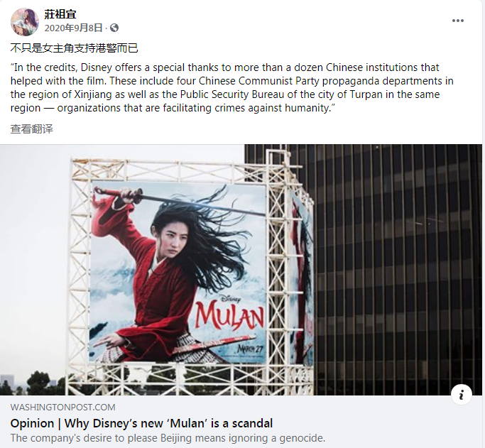Click the quoted English paragraph about Disney credits
485x448 pixels.
232,87
